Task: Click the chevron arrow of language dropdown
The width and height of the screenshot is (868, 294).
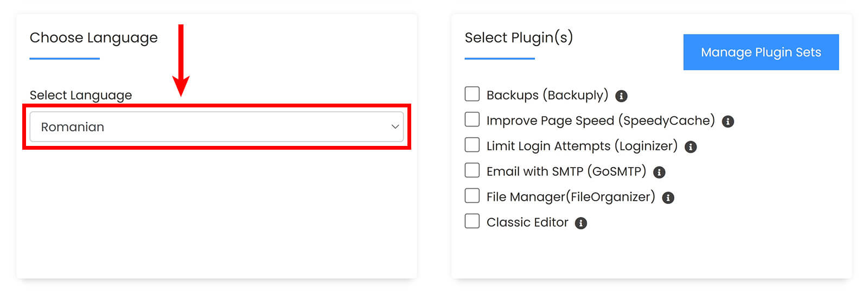Action: (x=395, y=127)
